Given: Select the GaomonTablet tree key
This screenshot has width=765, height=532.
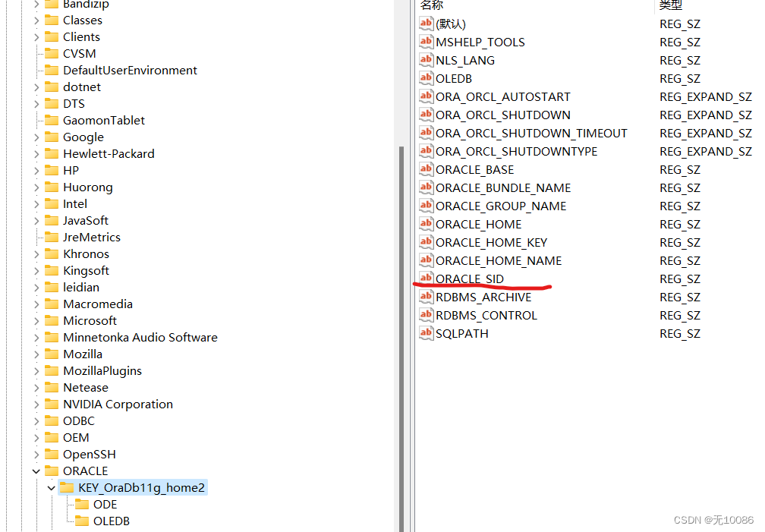Looking at the screenshot, I should (x=103, y=120).
